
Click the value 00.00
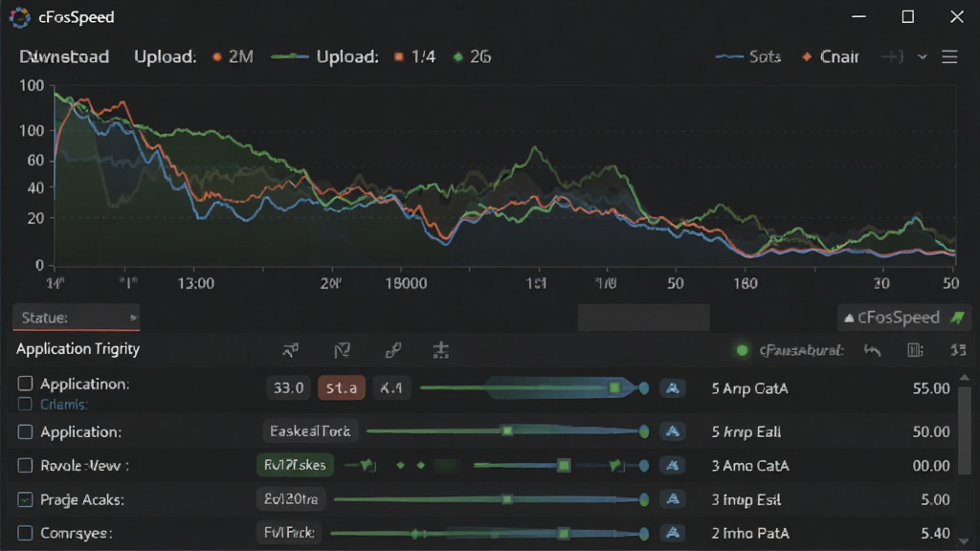point(930,466)
